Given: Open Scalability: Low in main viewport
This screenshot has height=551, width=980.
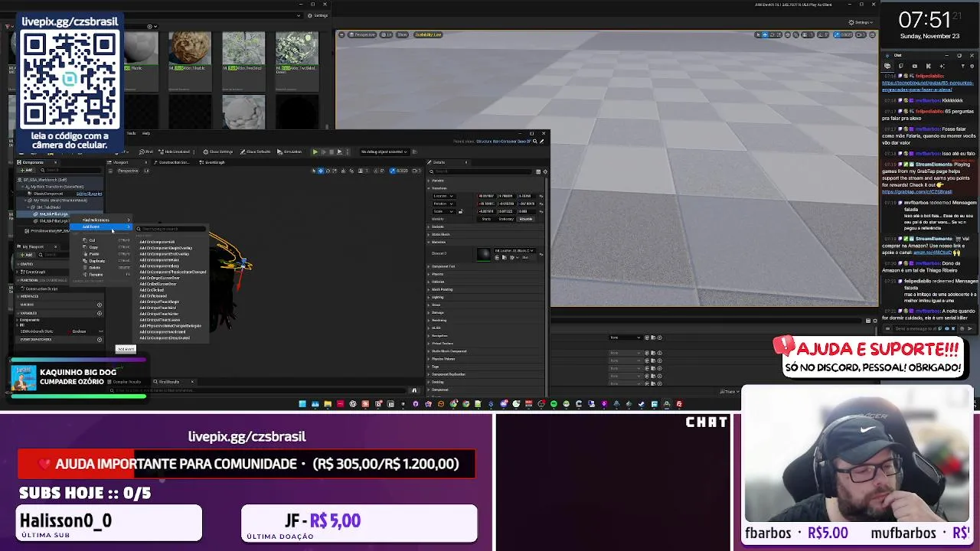Looking at the screenshot, I should click(x=428, y=34).
